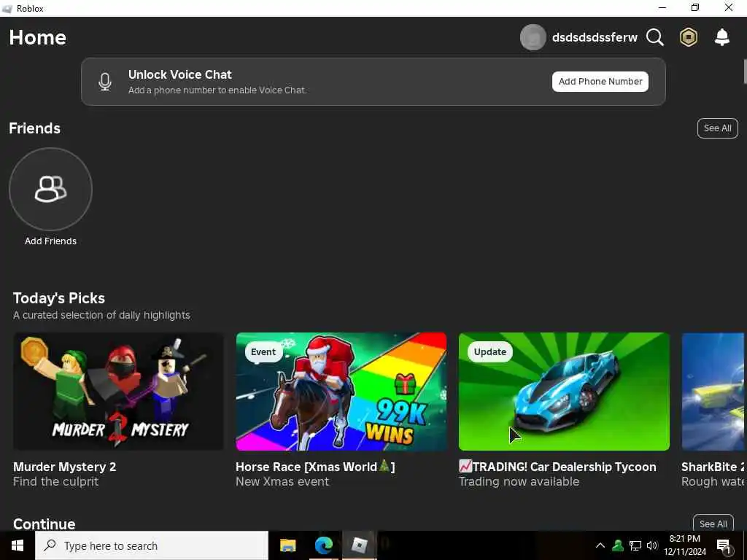Click the green person tray icon
This screenshot has width=747, height=560.
(x=618, y=545)
